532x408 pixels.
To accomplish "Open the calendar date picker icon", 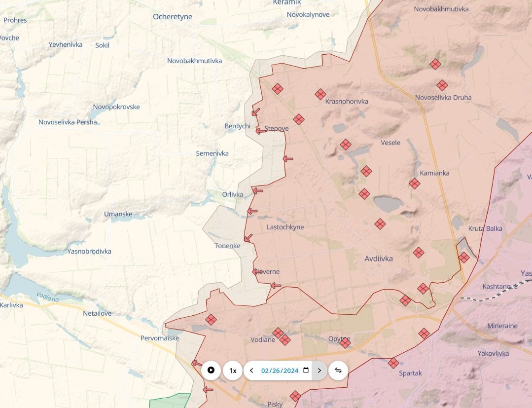I will (306, 370).
